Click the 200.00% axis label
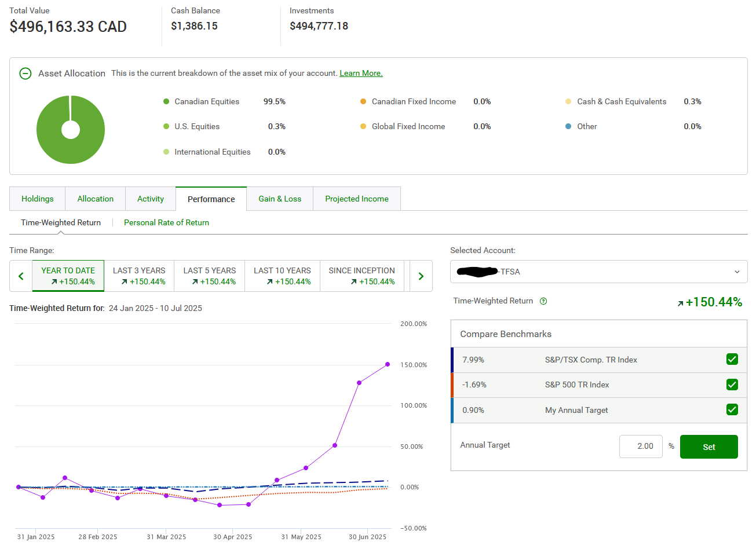This screenshot has height=549, width=756. (x=414, y=324)
